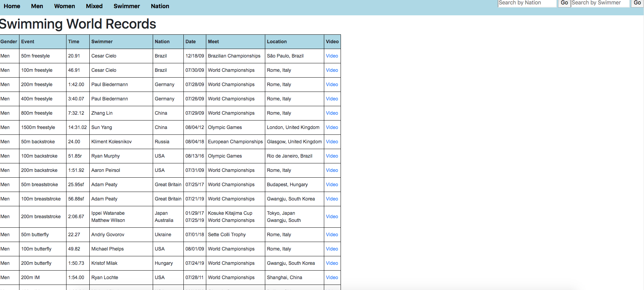The width and height of the screenshot is (644, 290).
Task: Open Video link for 100m backstroke
Action: 332,156
